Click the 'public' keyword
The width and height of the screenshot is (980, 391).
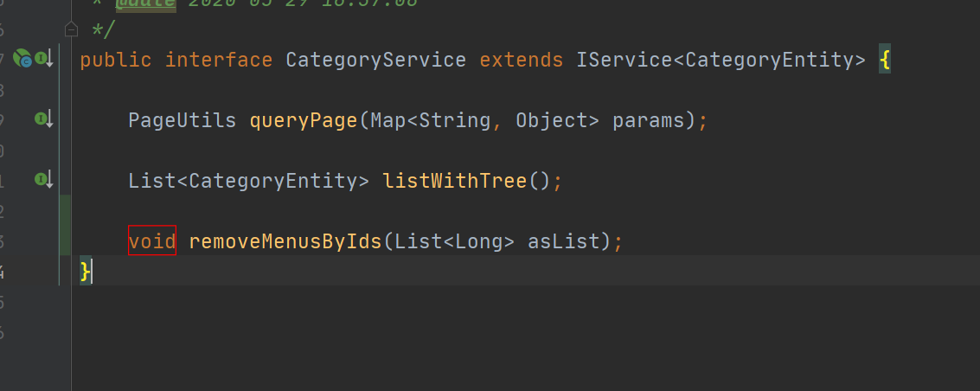coord(116,60)
